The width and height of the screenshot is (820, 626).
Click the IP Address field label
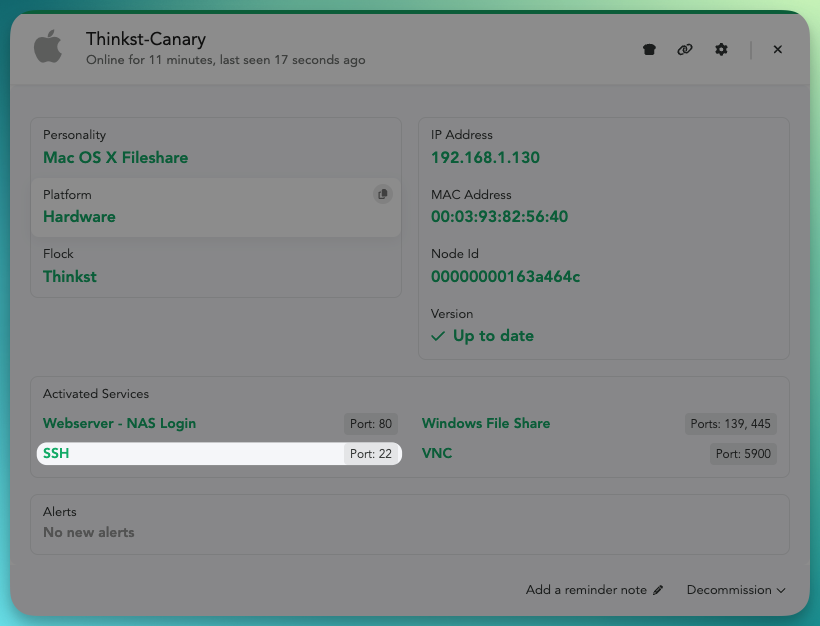click(x=462, y=135)
